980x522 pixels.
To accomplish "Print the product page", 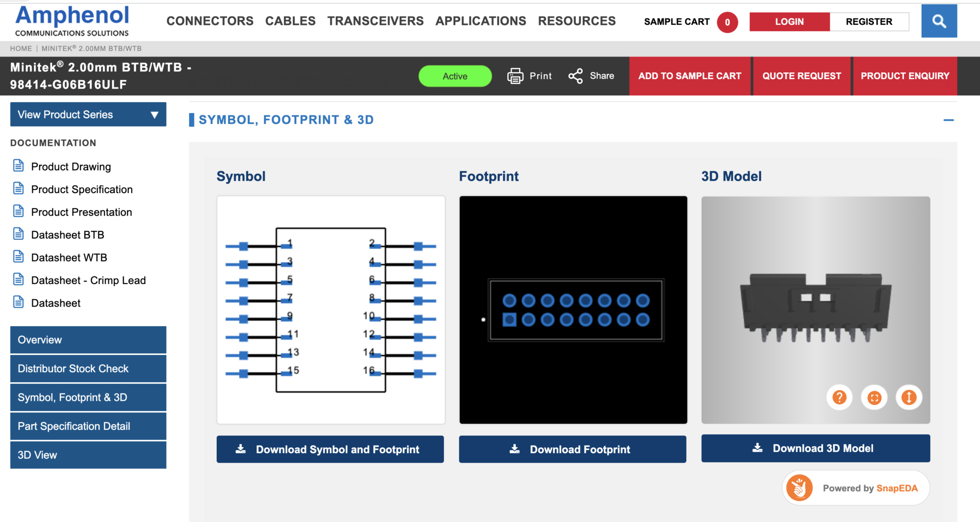I will click(530, 76).
